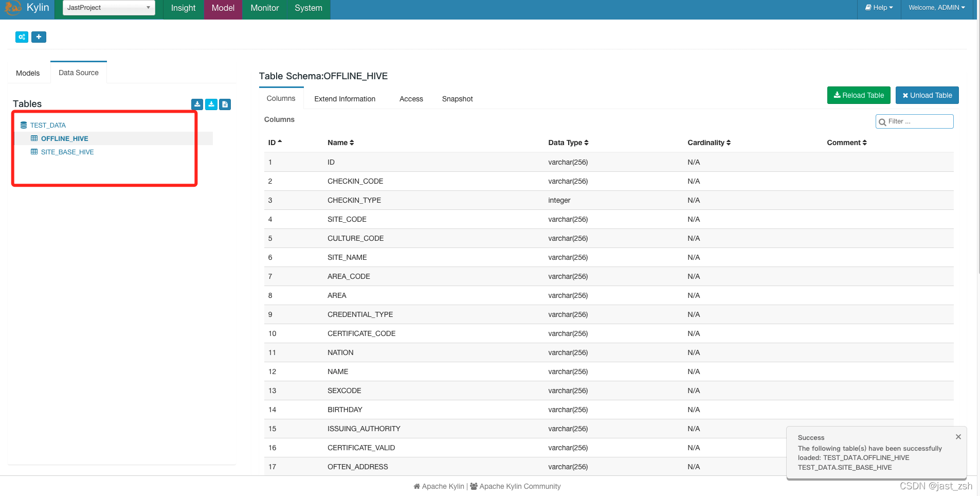
Task: Switch to the Access tab
Action: (x=411, y=99)
